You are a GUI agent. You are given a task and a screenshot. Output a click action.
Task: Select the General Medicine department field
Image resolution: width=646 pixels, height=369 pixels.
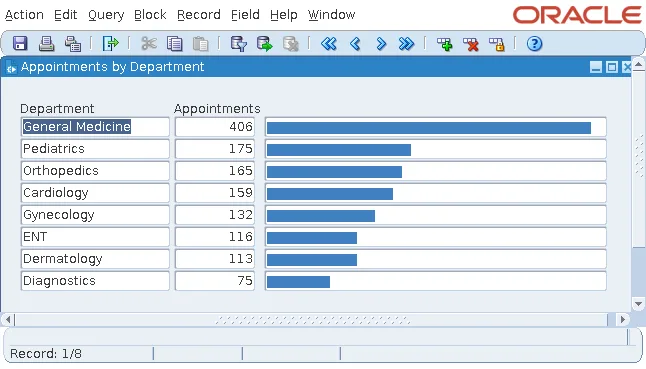(95, 126)
